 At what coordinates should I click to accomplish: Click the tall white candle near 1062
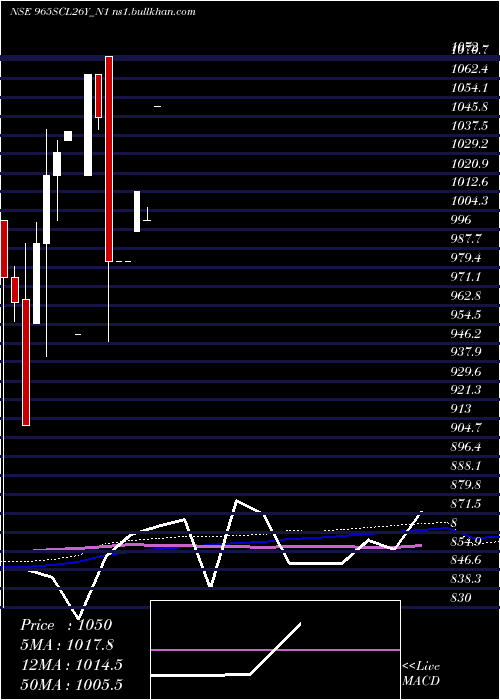(88, 125)
